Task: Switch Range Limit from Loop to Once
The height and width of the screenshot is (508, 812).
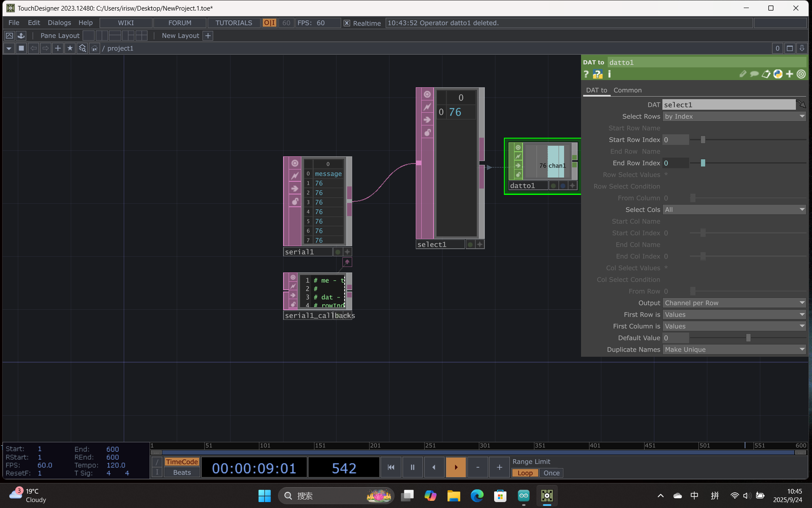Action: click(x=551, y=473)
